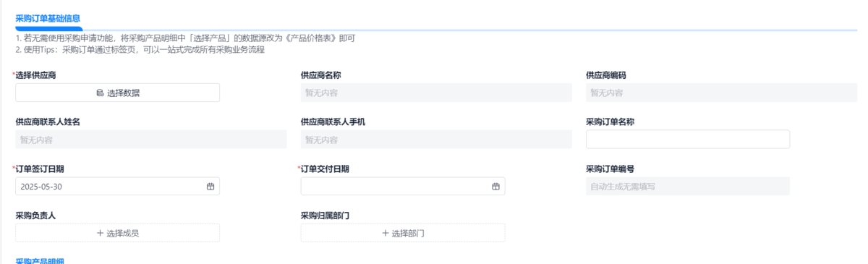This screenshot has height=264, width=868.
Task: Click the database icon in 选择数据 button
Action: [100, 93]
